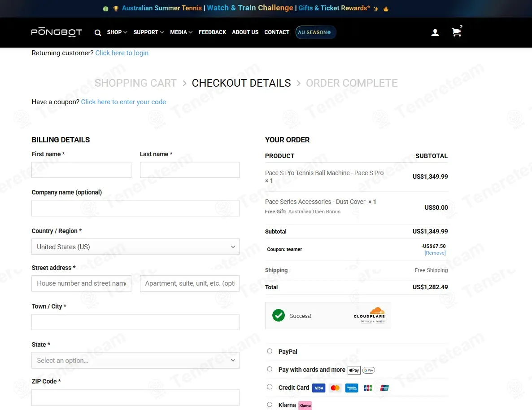
Task: Focus the ZIP Code field
Action: (x=135, y=397)
